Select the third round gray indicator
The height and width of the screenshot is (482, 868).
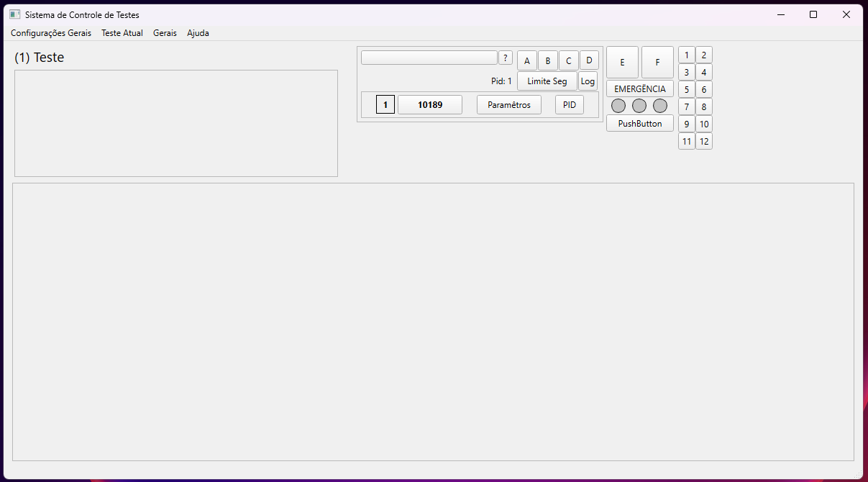(x=660, y=106)
